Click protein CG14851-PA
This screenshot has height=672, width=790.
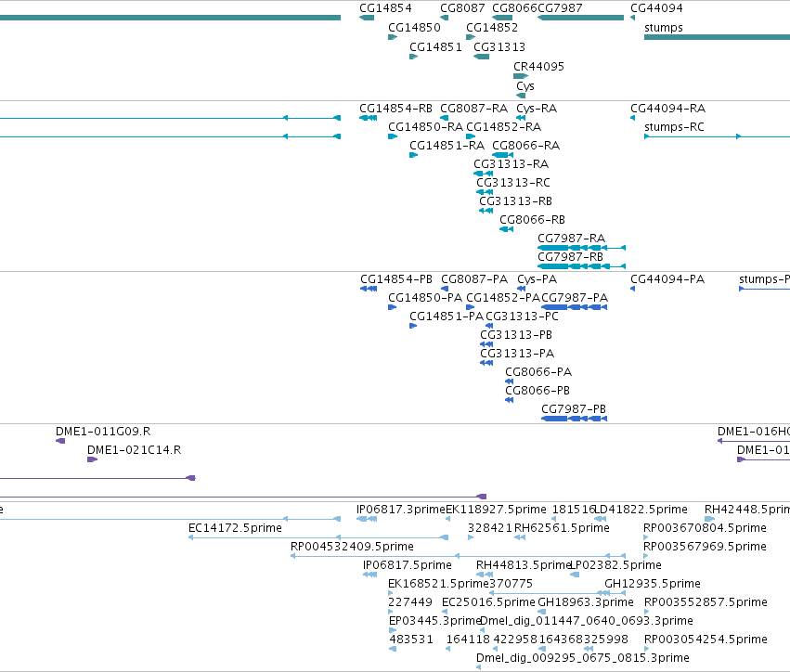[x=447, y=317]
